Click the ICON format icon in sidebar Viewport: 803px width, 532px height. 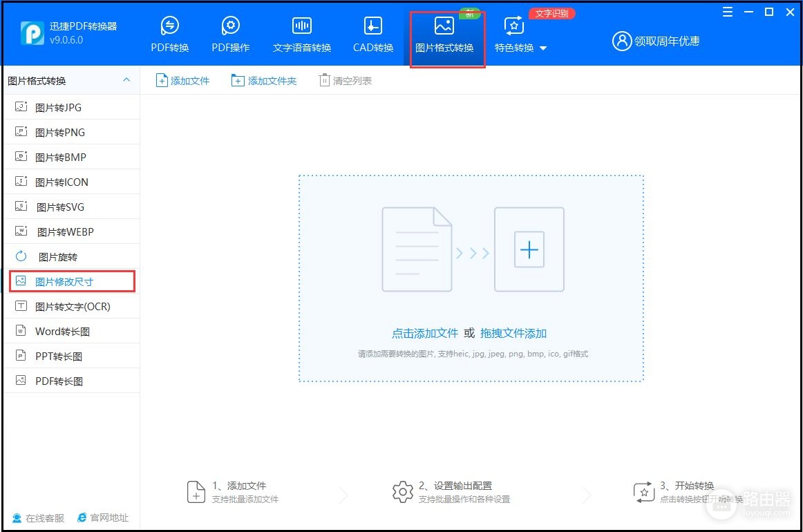[x=21, y=181]
